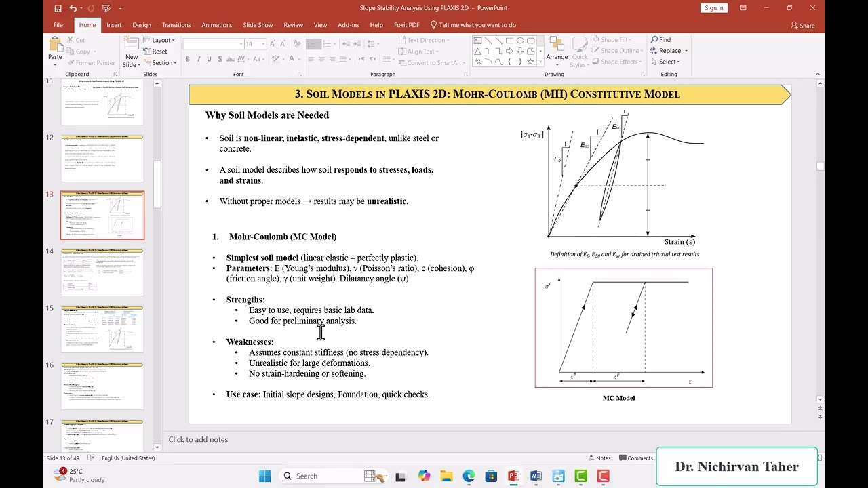Click the Sign in button
Screen dimensions: 868x488
[713, 8]
